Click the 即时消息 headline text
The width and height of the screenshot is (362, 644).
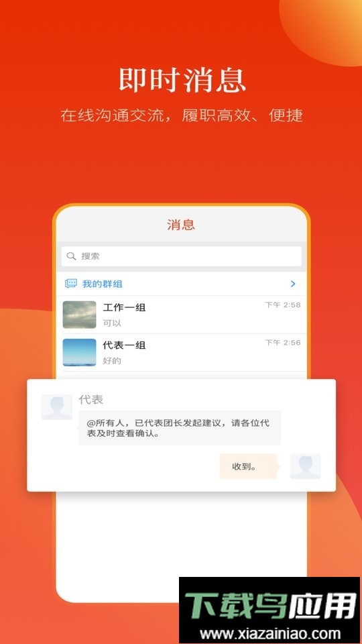(x=182, y=80)
